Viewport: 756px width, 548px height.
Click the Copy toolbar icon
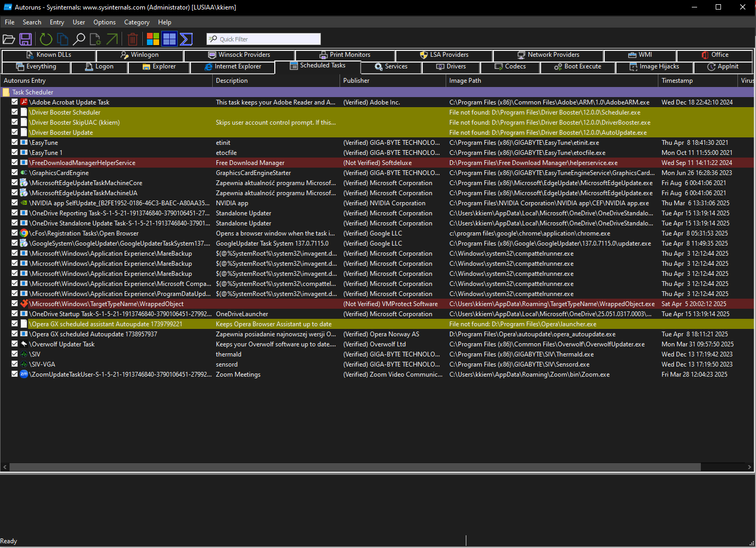tap(63, 39)
